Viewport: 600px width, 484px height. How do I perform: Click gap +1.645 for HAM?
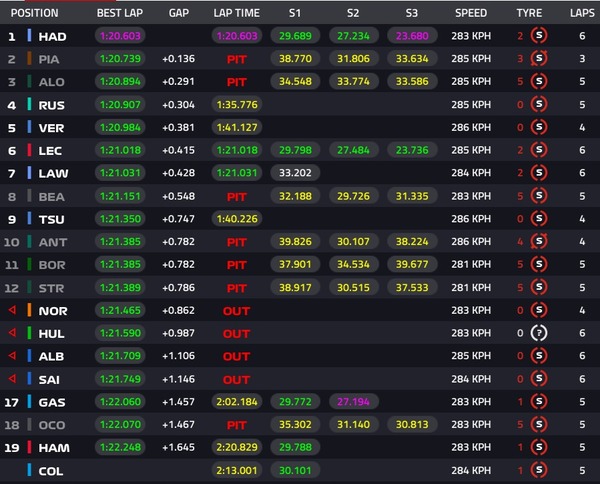pos(178,447)
